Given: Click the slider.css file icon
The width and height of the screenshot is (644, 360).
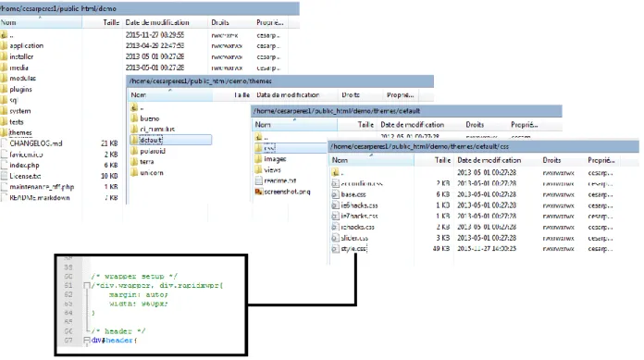Looking at the screenshot, I should click(335, 238).
